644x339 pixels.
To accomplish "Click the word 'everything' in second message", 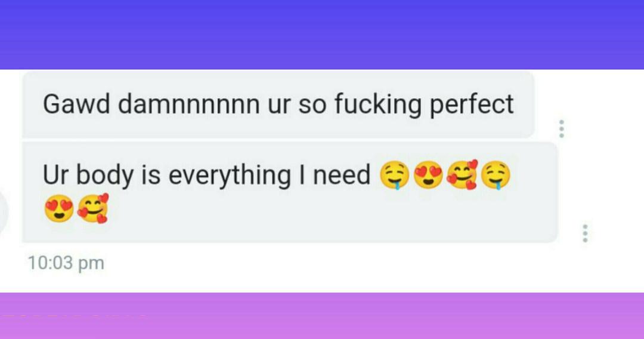I will [229, 175].
